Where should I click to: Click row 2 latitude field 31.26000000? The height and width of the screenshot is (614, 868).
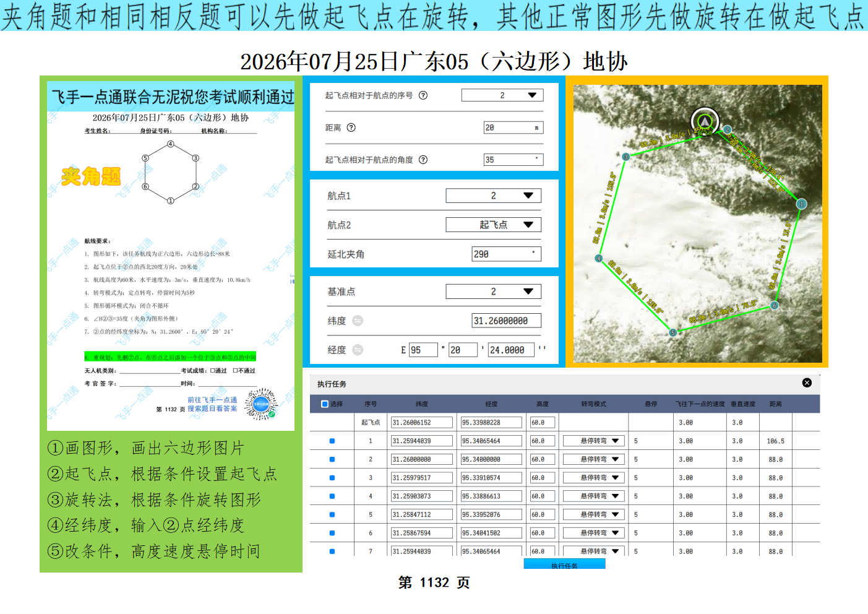(423, 459)
